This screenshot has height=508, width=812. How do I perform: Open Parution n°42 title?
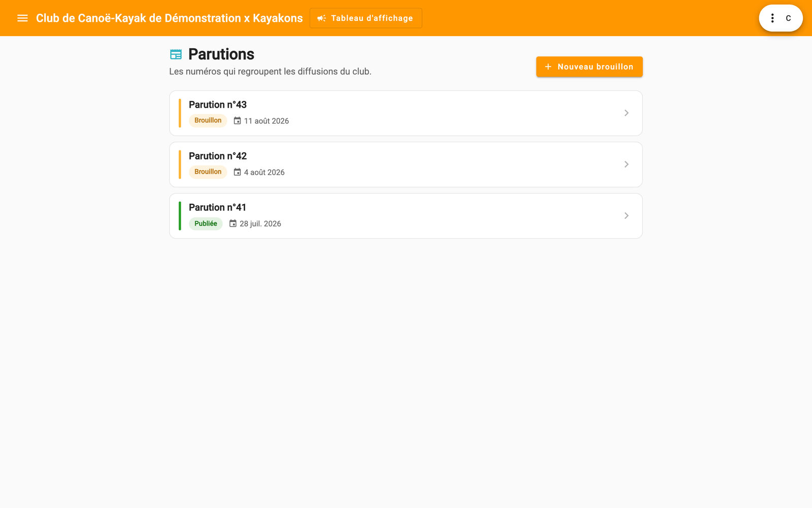(218, 156)
